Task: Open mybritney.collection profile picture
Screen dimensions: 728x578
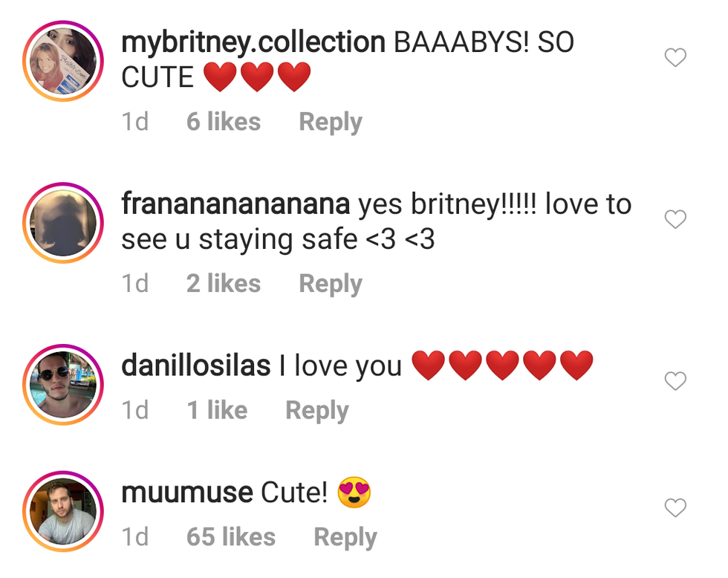Action: (x=63, y=62)
